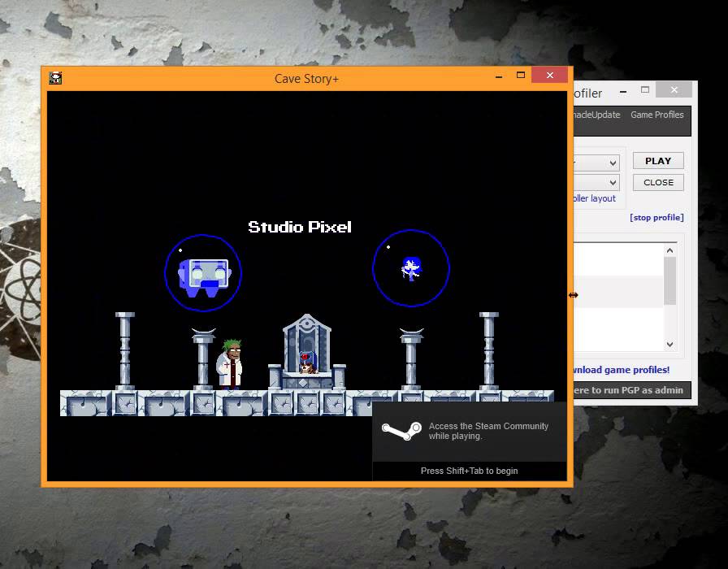Maximize the profiler window
Viewport: 728px width, 569px height.
point(645,89)
